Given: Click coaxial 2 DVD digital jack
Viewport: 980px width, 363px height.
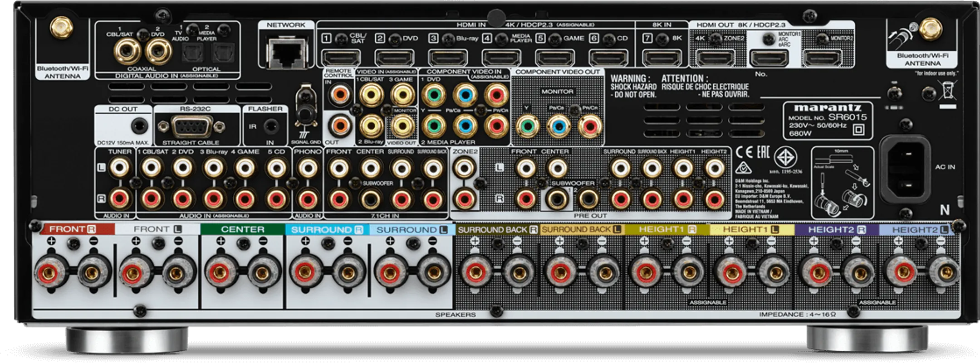Looking at the screenshot, I should pyautogui.click(x=158, y=51).
